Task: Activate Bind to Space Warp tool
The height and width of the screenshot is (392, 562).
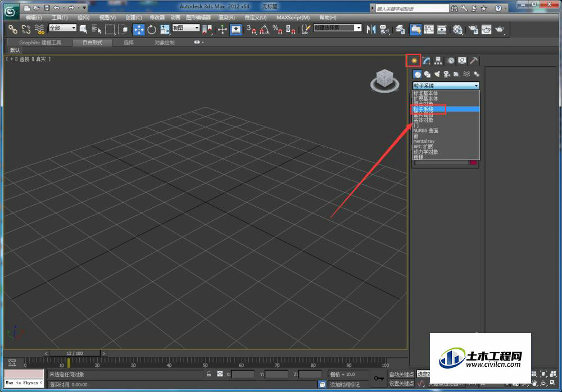Action: [39, 29]
